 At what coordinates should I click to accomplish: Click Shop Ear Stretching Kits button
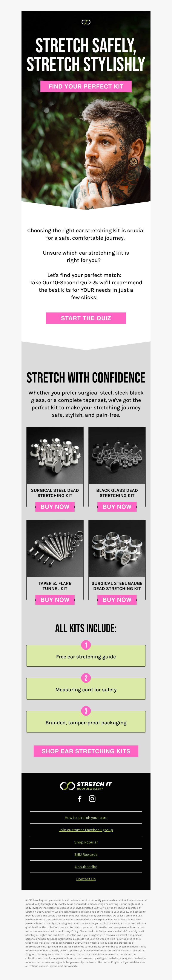pos(86,751)
